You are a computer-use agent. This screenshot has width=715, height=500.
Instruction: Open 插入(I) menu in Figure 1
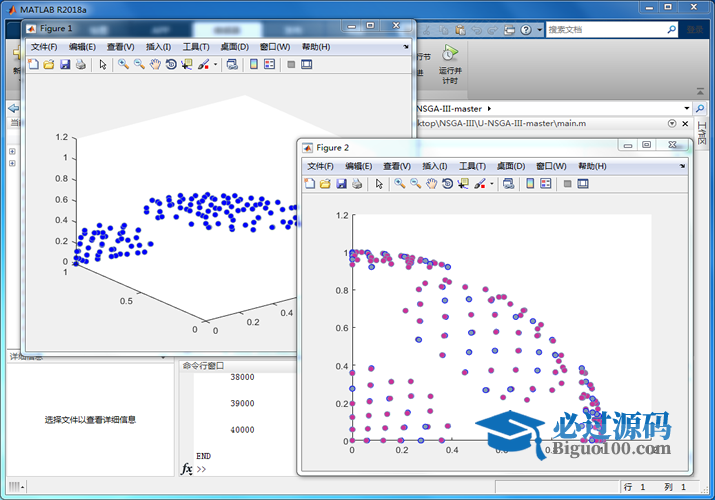point(157,47)
